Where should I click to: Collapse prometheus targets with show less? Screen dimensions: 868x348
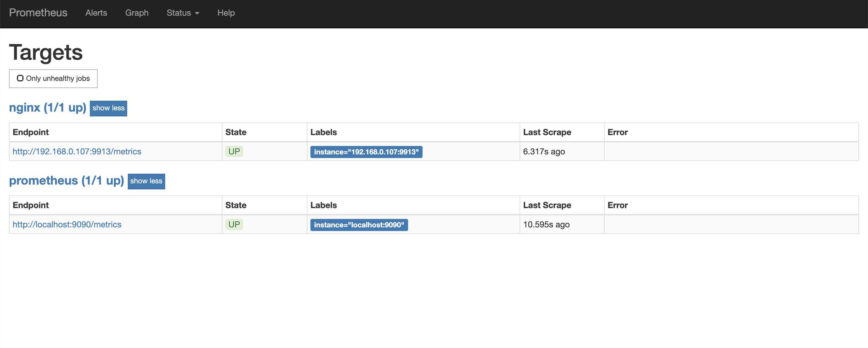click(146, 181)
